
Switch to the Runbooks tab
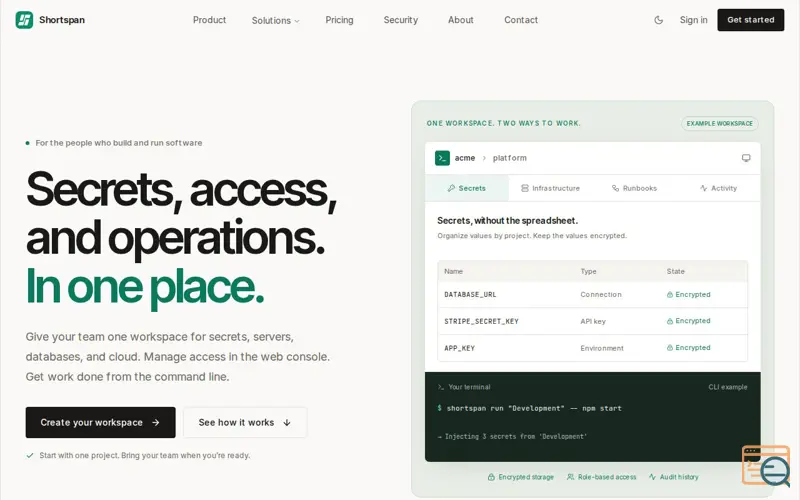(634, 188)
